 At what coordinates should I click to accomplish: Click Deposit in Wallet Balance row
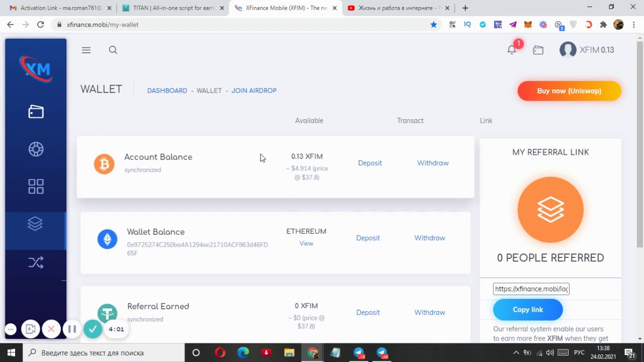point(368,238)
